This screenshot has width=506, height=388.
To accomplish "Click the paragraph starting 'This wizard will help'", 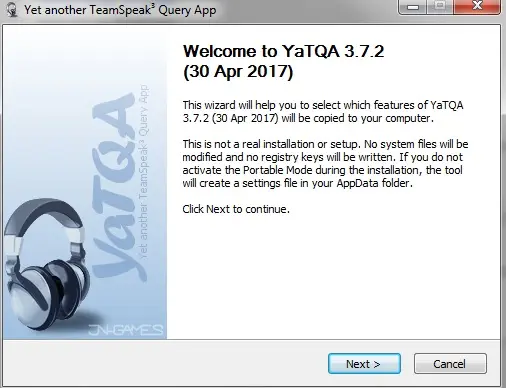I will [323, 112].
